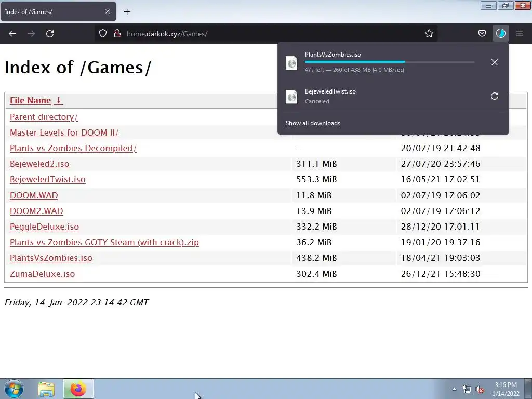
Task: Click the date 20/07/19 21:42:48
Action: (441, 148)
